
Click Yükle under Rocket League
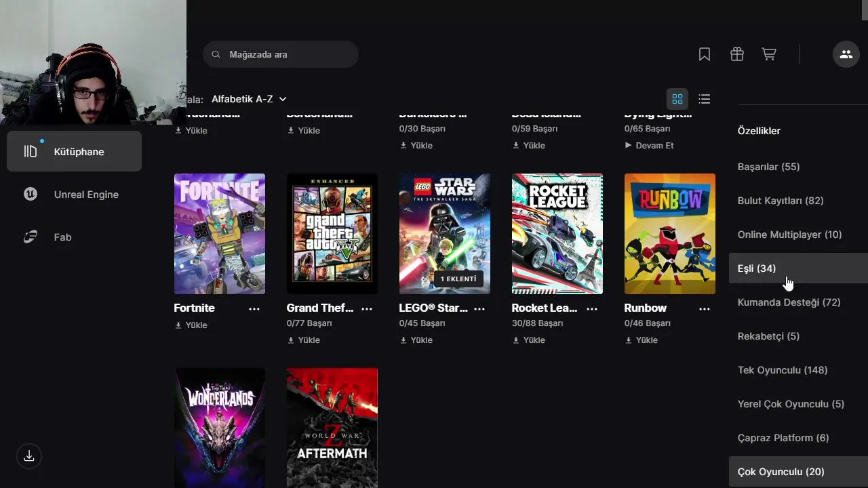[x=528, y=340]
